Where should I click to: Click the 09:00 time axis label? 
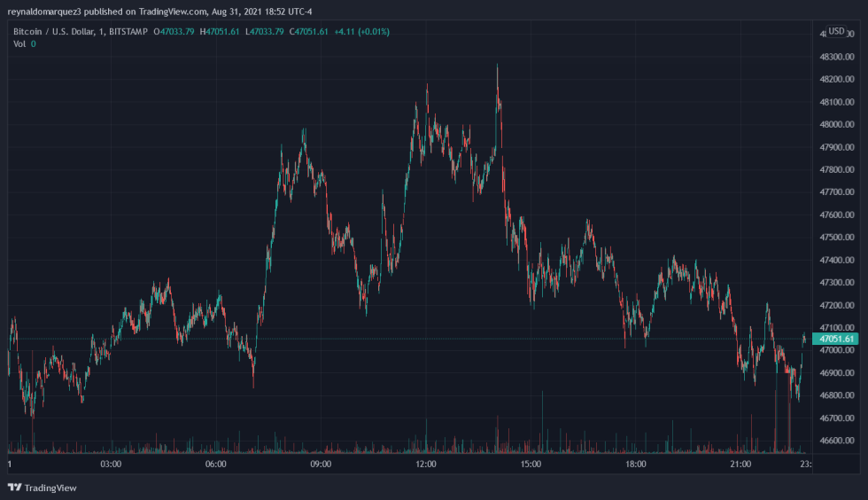pos(321,464)
